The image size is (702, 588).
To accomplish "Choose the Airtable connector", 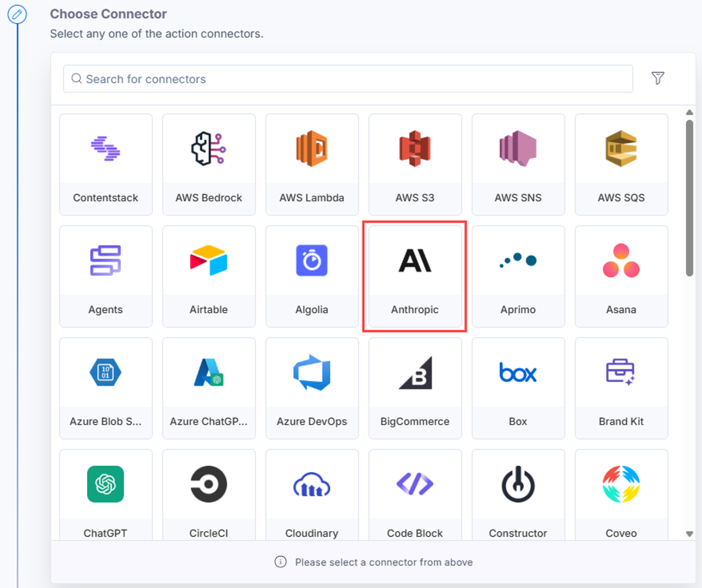I will [209, 276].
